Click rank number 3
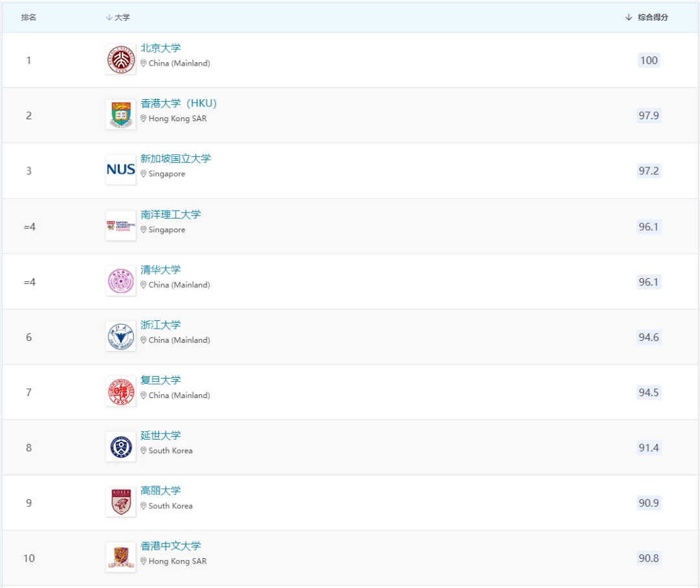The width and height of the screenshot is (700, 588). pos(29,171)
